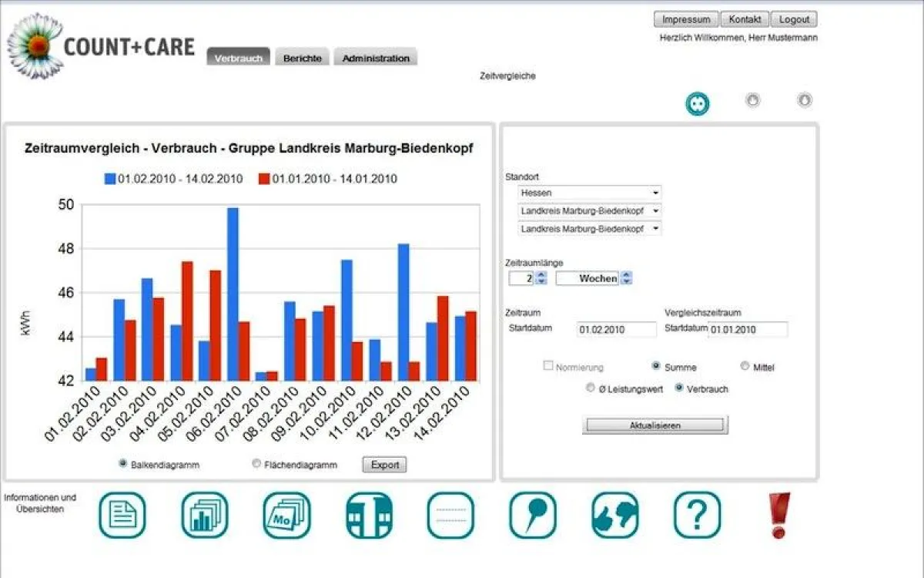Select the pin location icon
This screenshot has width=924, height=578.
pos(534,516)
